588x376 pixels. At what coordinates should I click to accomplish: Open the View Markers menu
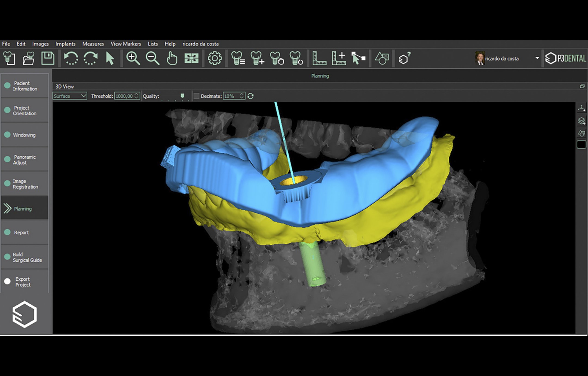[126, 44]
